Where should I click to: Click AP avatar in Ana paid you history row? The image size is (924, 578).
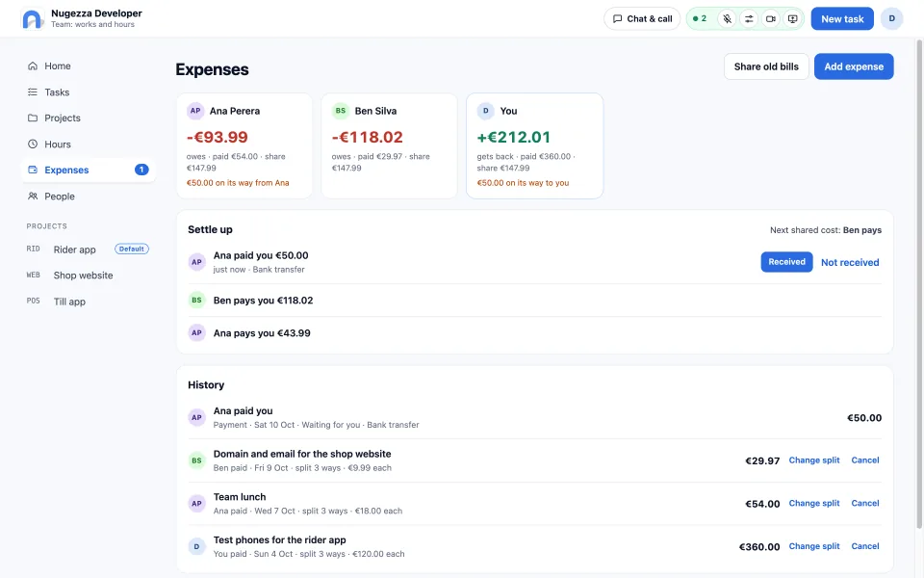[x=196, y=417]
